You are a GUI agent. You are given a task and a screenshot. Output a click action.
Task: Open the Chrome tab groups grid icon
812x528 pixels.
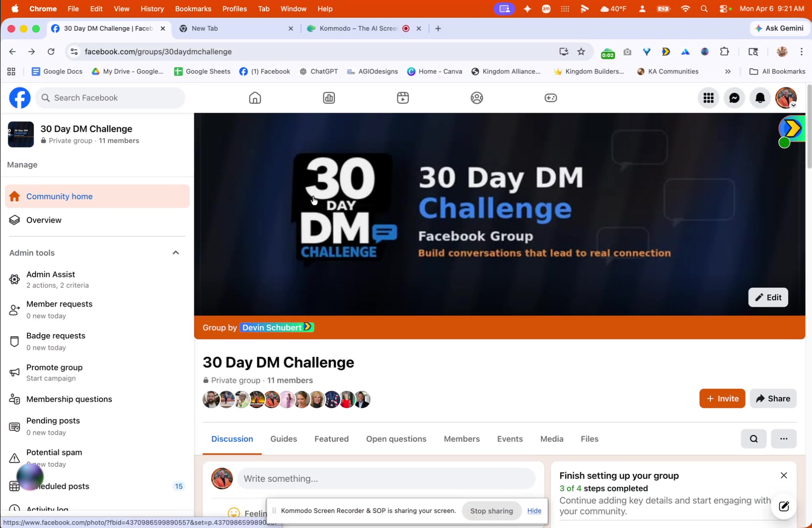[11, 72]
